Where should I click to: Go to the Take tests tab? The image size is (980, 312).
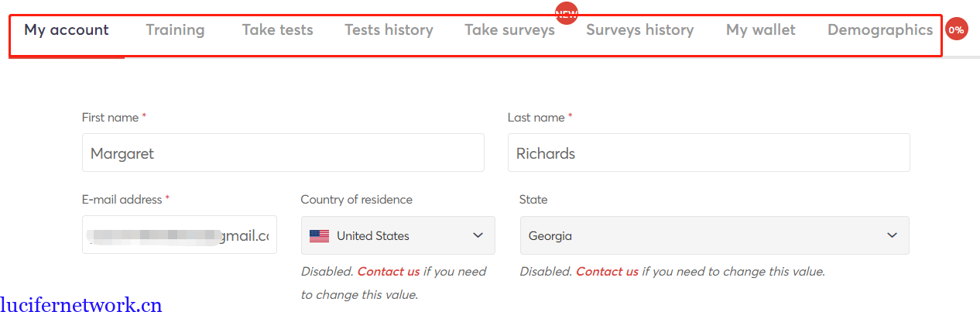[x=277, y=30]
